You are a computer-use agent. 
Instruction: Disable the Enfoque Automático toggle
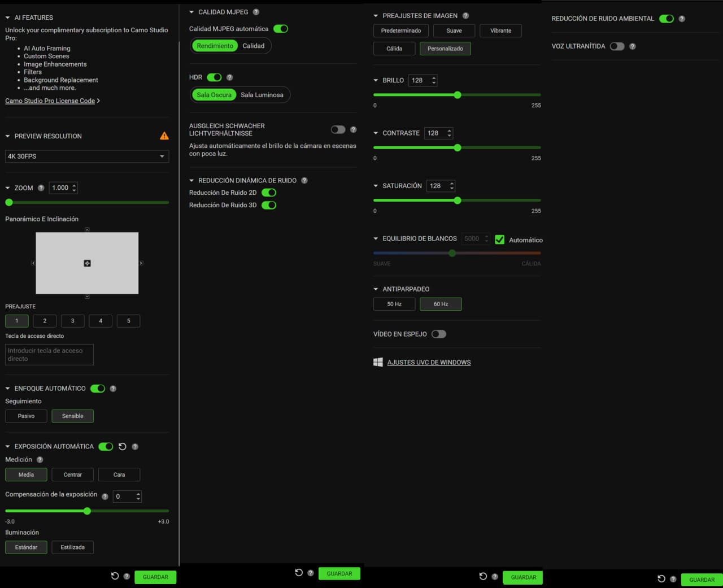[x=98, y=389]
